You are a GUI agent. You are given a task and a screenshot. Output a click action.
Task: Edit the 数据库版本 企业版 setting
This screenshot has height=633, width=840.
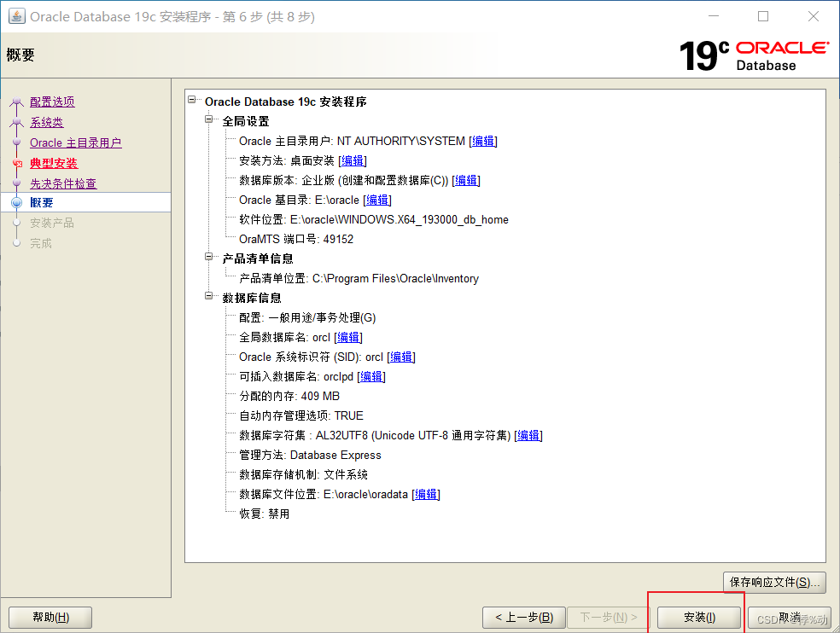(x=466, y=181)
